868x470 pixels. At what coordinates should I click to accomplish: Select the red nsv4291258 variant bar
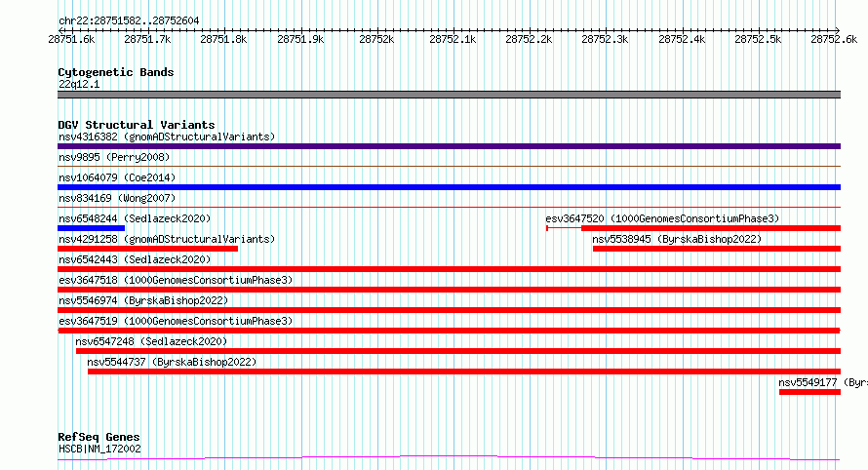(x=148, y=249)
